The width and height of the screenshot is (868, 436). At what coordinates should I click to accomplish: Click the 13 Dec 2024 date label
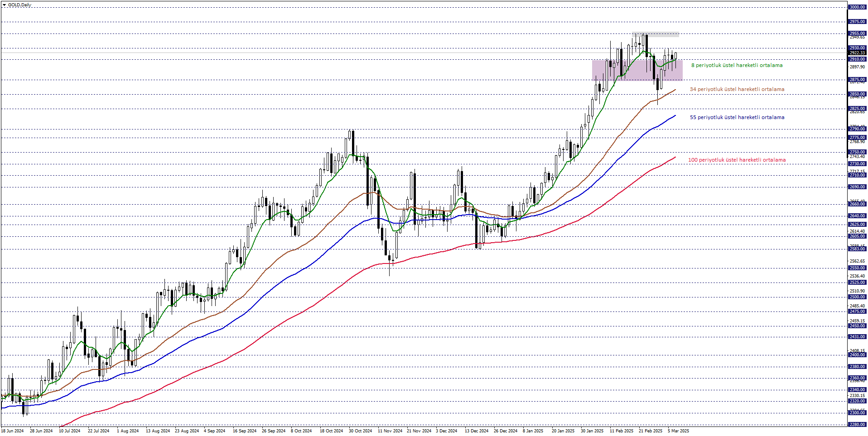point(477,431)
